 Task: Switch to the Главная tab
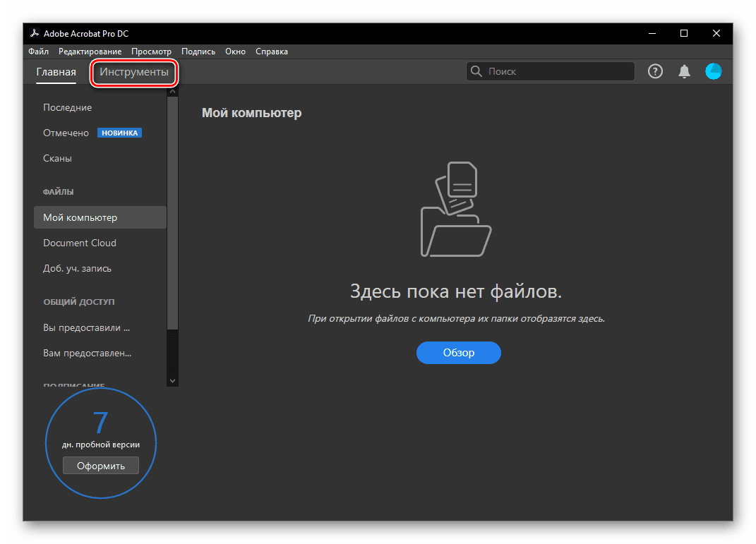coord(56,72)
